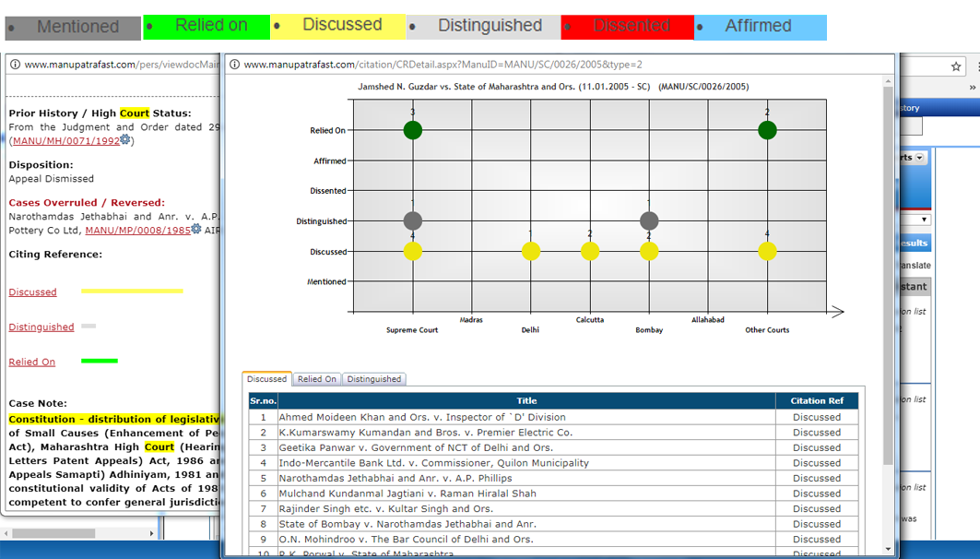Click green Relied On dot for Other Courts
This screenshot has height=559, width=980.
(767, 130)
